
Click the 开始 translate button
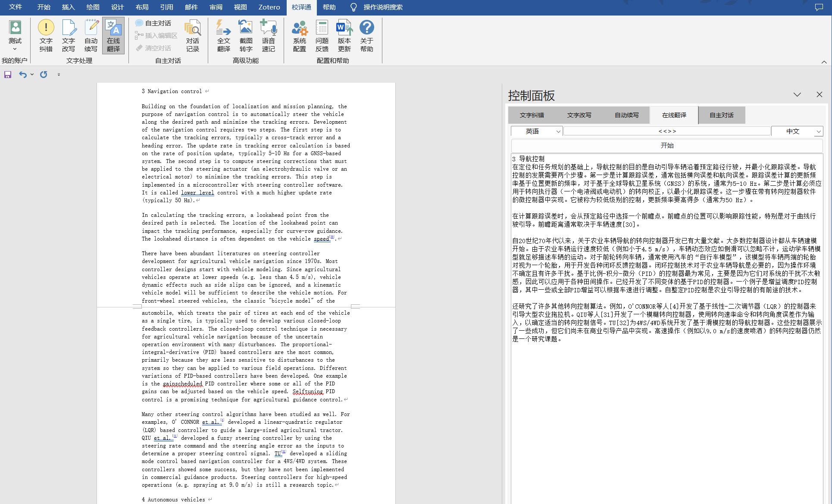pos(667,146)
